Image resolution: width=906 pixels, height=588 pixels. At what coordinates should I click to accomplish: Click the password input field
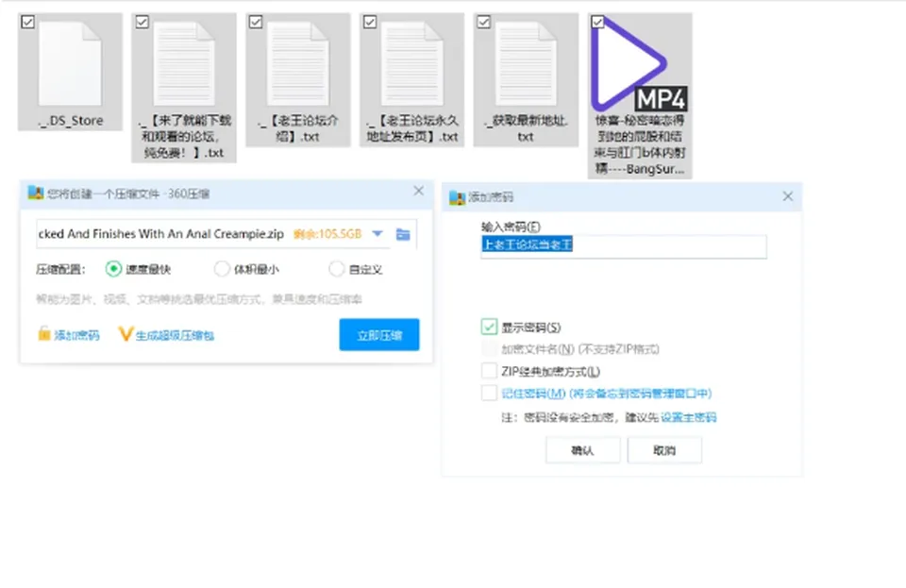point(624,246)
